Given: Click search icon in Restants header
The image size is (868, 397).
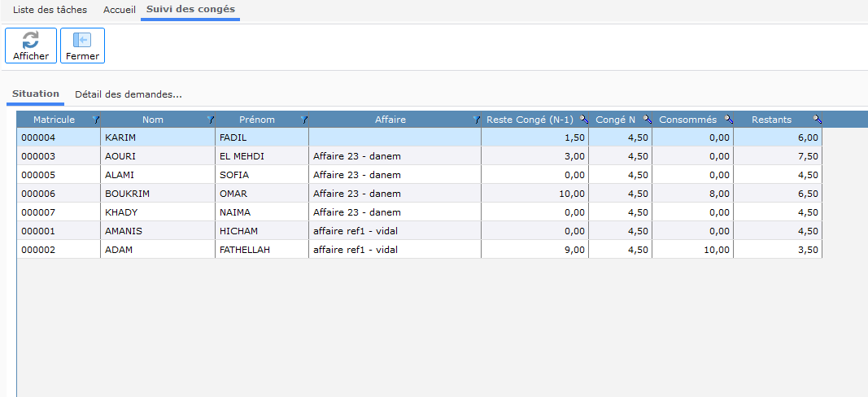Looking at the screenshot, I should coord(817,120).
